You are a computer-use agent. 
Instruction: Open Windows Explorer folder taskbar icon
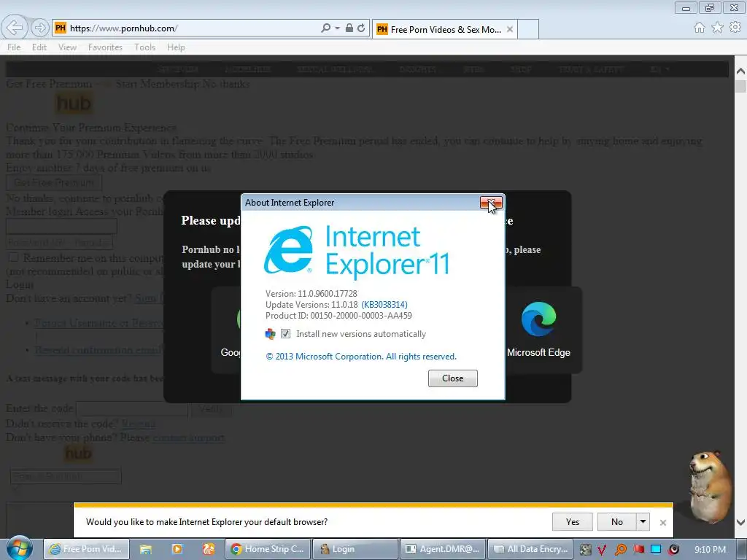(146, 549)
